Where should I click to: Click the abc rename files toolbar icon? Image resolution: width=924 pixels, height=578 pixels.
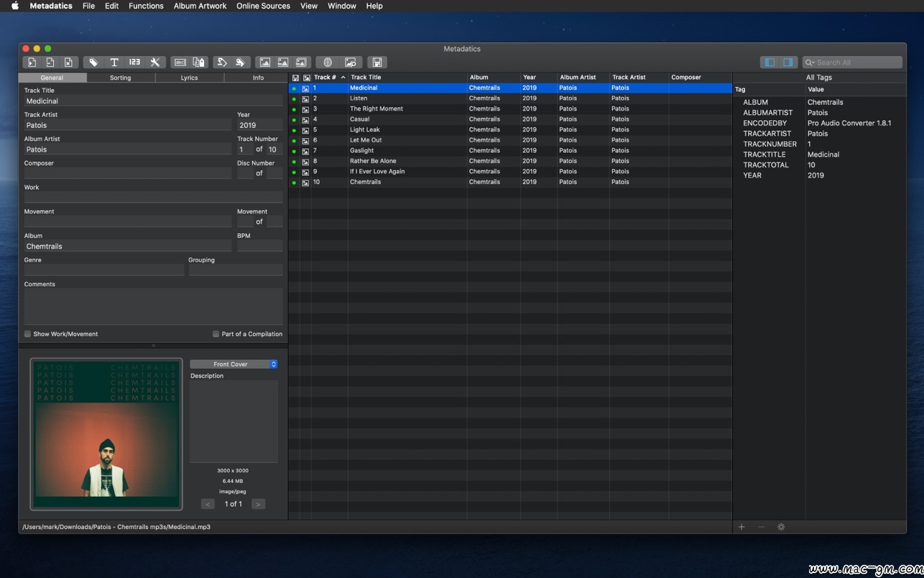click(180, 63)
